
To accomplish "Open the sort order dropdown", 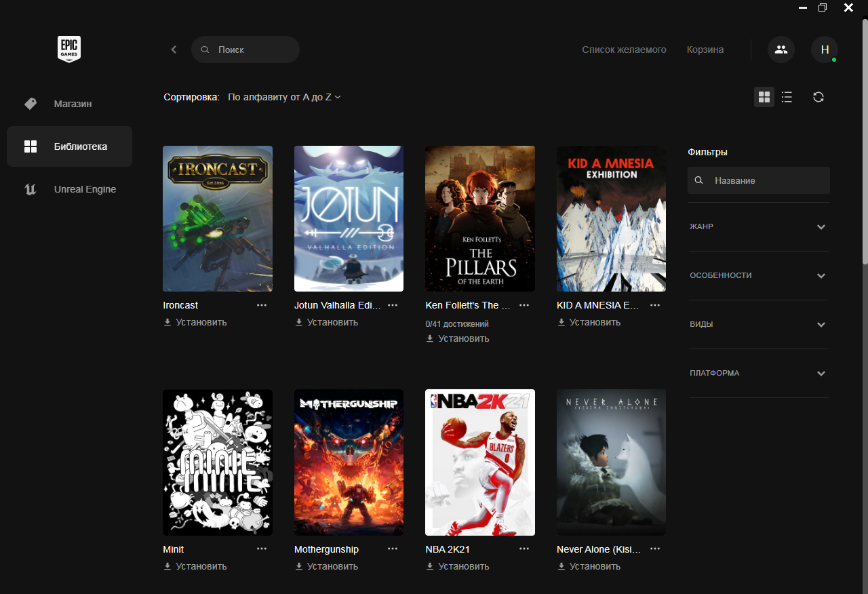I will [x=284, y=97].
